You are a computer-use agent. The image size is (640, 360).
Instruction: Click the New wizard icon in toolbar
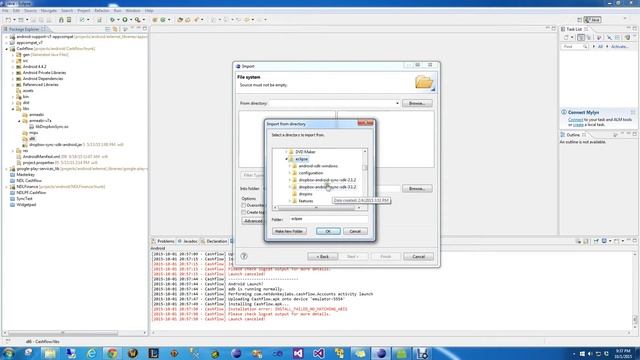tap(8, 20)
